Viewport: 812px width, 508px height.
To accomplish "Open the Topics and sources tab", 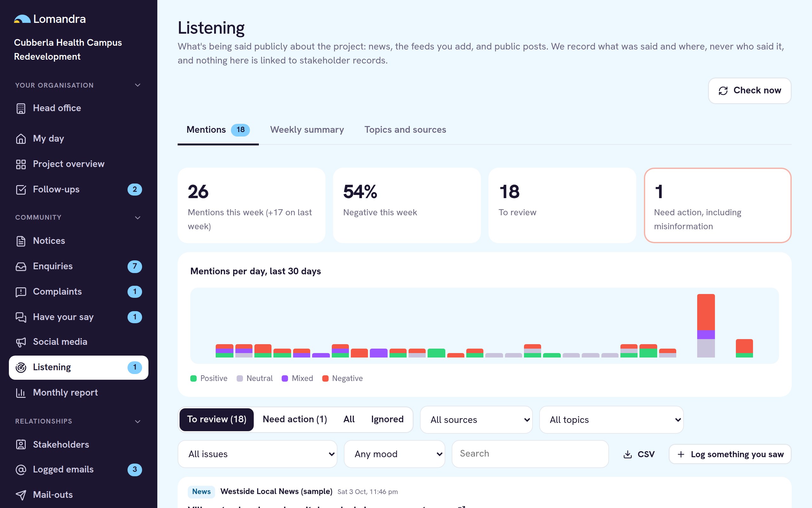I will [405, 130].
